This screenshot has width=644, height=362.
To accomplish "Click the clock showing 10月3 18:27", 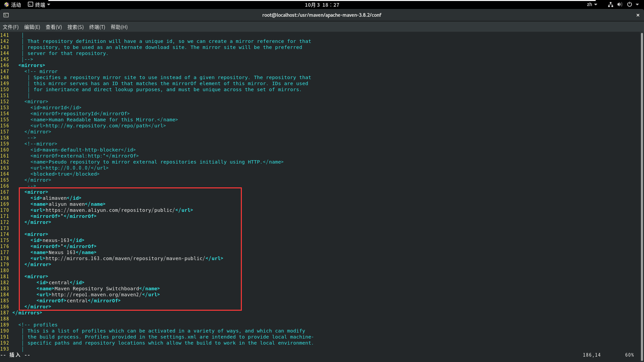I will pos(322,5).
